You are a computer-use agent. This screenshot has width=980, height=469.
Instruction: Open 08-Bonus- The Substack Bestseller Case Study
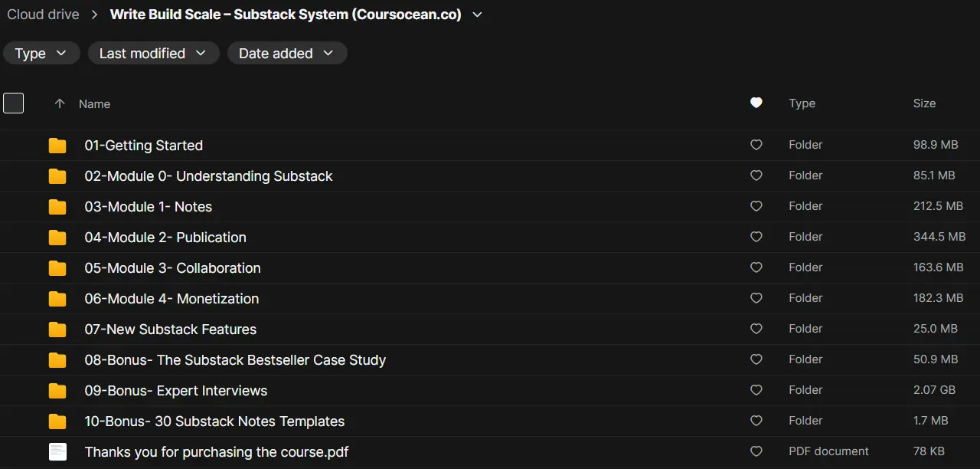click(235, 360)
